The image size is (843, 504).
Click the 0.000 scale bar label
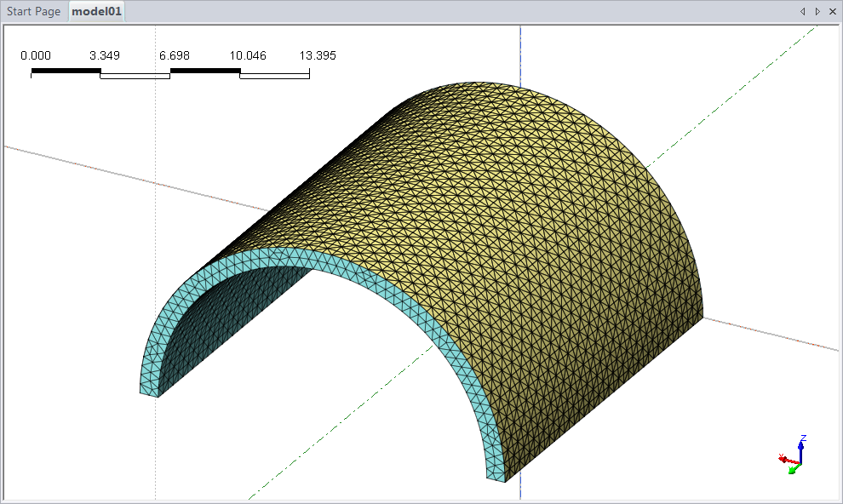point(35,56)
